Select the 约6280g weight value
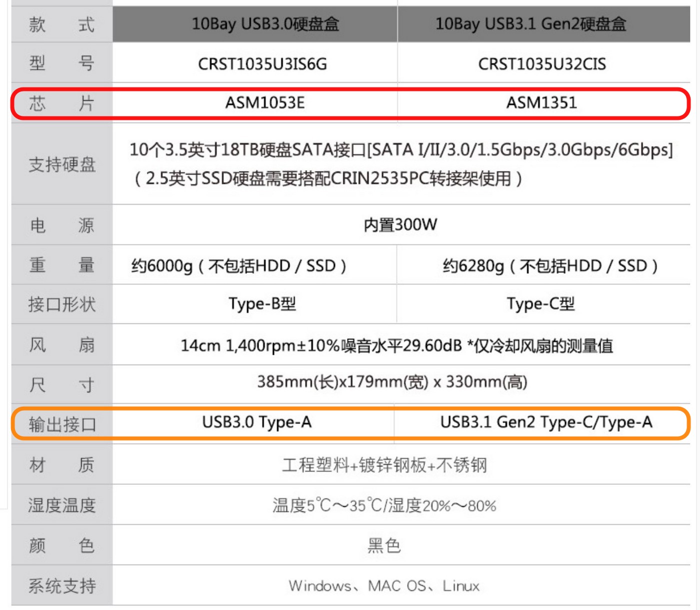This screenshot has width=700, height=610. coord(550,266)
